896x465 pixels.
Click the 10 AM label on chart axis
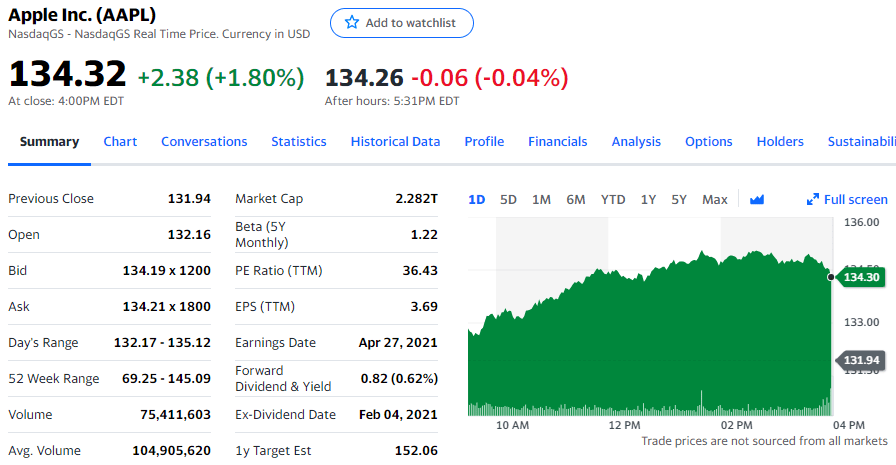click(512, 426)
